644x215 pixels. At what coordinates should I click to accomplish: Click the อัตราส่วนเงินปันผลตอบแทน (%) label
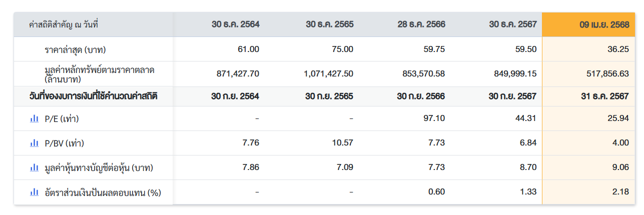click(x=103, y=192)
